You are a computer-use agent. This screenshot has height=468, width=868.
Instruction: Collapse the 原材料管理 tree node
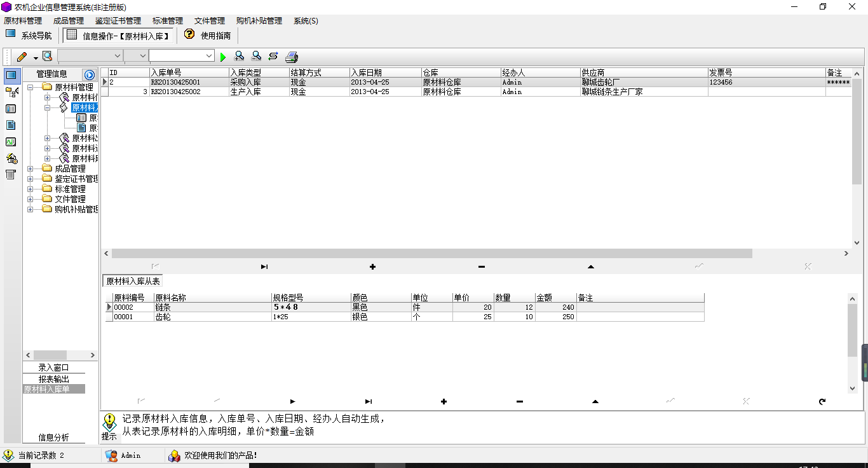click(31, 87)
